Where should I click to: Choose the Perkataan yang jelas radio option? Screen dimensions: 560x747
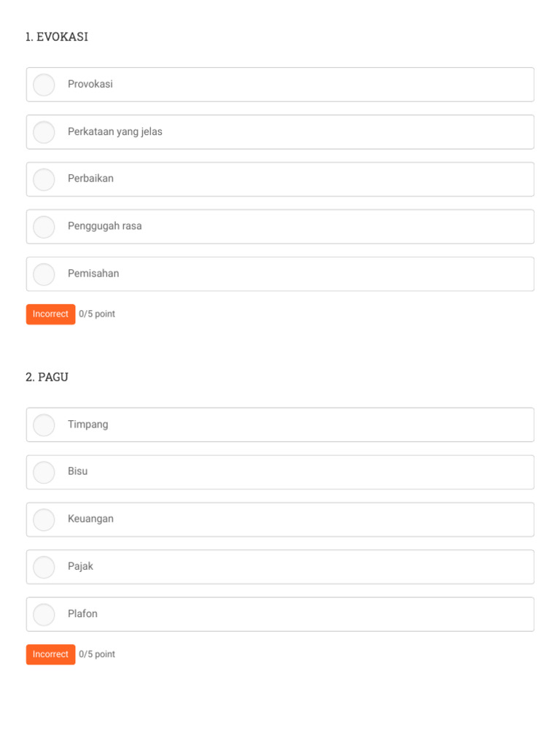[x=44, y=132]
